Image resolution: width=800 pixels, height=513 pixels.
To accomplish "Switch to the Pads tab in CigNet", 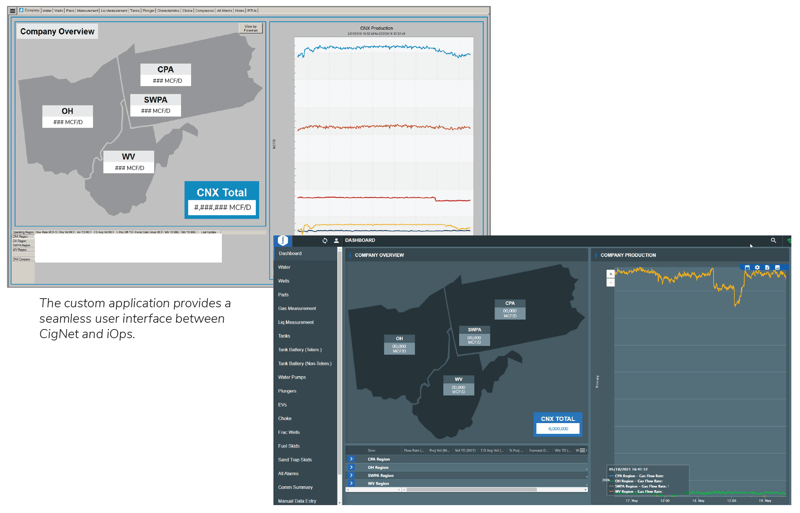I will tap(70, 10).
